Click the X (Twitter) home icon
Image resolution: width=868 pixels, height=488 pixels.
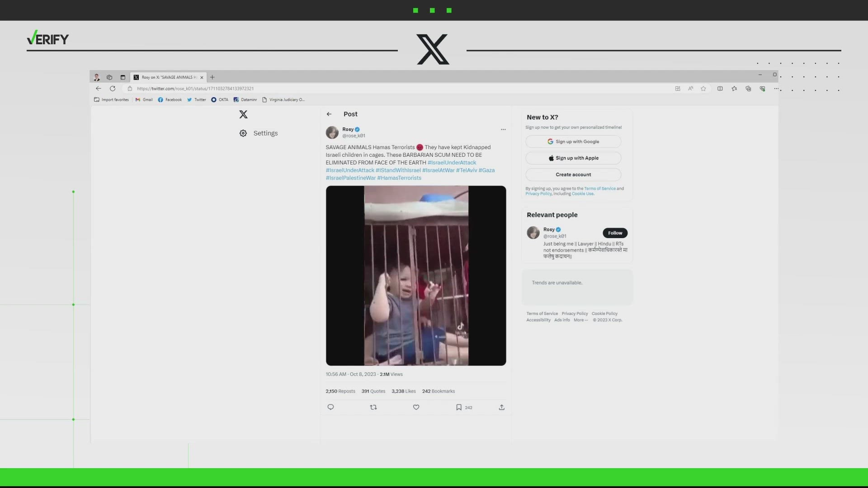point(243,114)
